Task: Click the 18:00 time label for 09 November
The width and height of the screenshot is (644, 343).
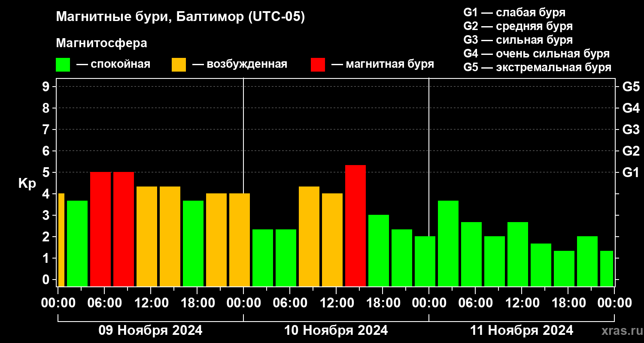Action: [x=197, y=303]
